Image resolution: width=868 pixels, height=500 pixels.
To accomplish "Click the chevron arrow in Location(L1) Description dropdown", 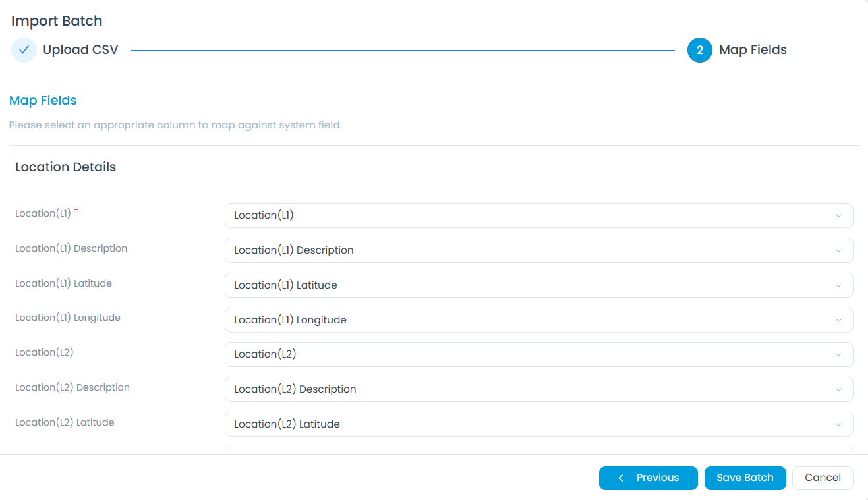I will (838, 251).
